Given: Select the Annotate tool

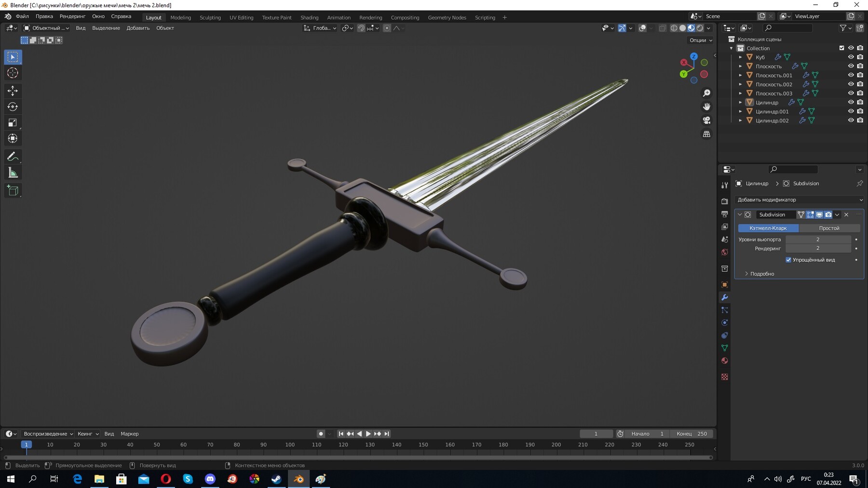Looking at the screenshot, I should (13, 156).
